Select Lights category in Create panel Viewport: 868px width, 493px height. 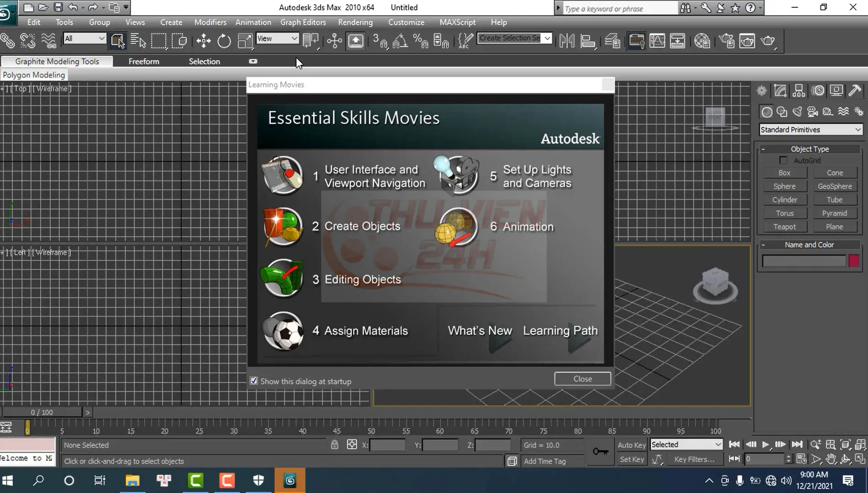(797, 112)
